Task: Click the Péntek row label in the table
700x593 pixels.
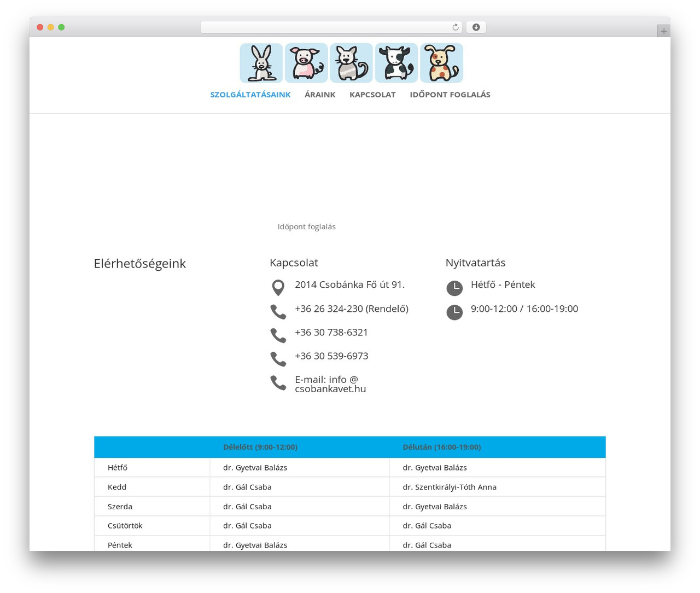Action: 120,545
